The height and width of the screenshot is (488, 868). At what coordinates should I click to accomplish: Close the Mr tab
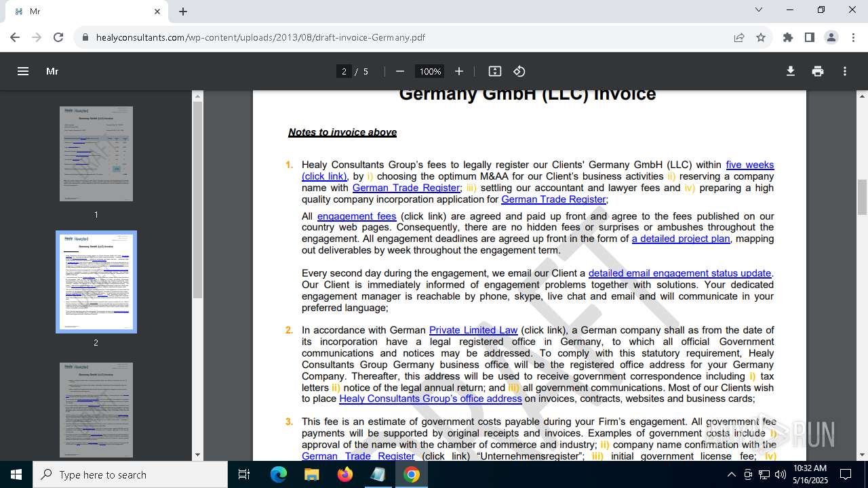click(x=157, y=12)
